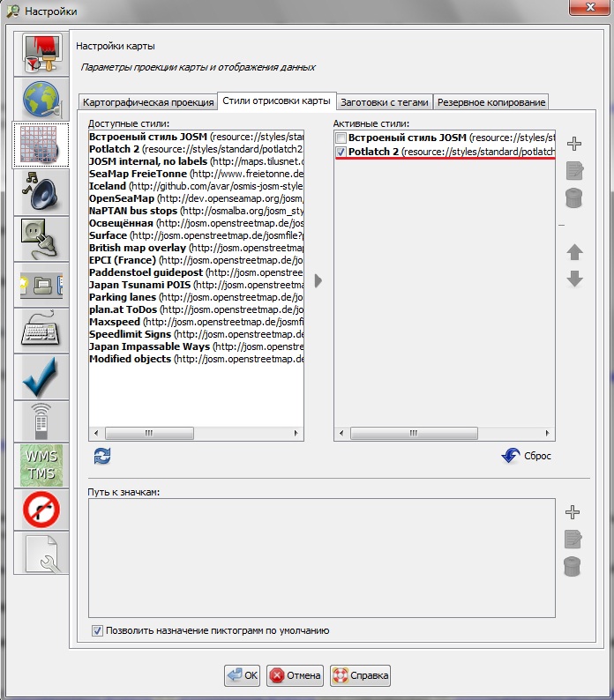Viewport: 614px width, 700px height.
Task: Select the Maxspeed style
Action: pyautogui.click(x=196, y=322)
